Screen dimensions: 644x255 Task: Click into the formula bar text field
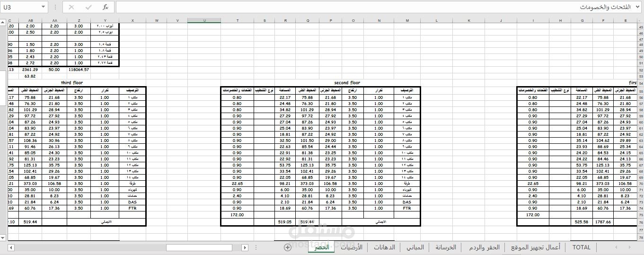[374, 7]
